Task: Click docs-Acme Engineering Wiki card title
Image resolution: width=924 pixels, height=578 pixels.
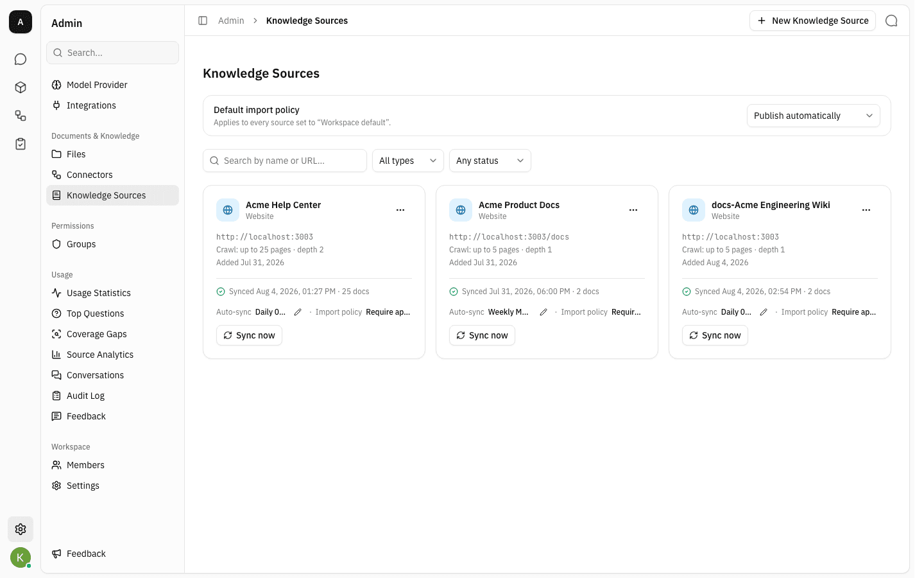Action: [x=771, y=205]
